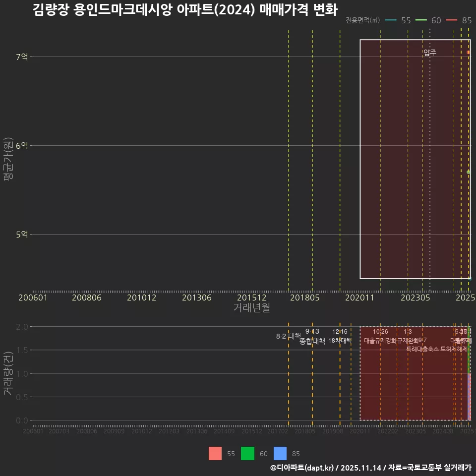Select the 2025 label on x-axis

[x=465, y=297]
